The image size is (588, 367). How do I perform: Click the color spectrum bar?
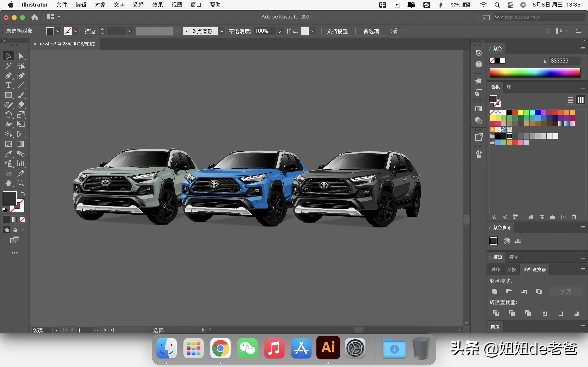tap(535, 73)
